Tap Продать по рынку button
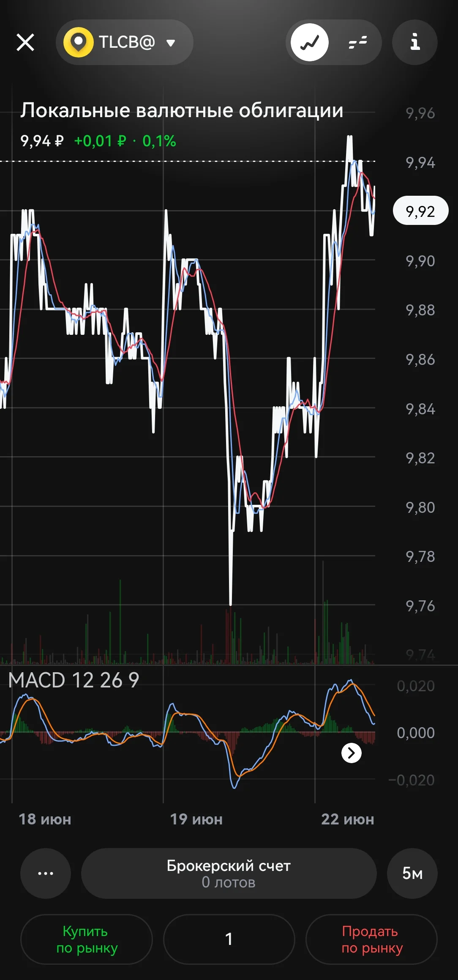 pyautogui.click(x=372, y=939)
